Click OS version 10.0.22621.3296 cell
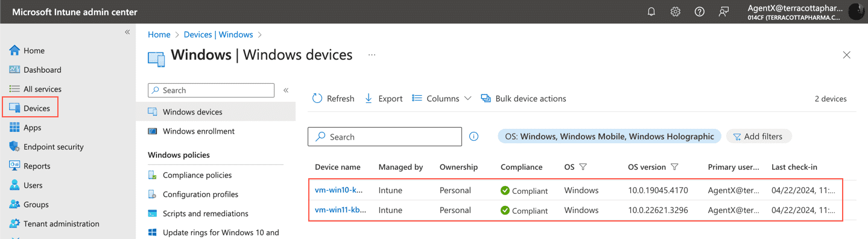Screen dimensions: 868x239 (x=658, y=210)
